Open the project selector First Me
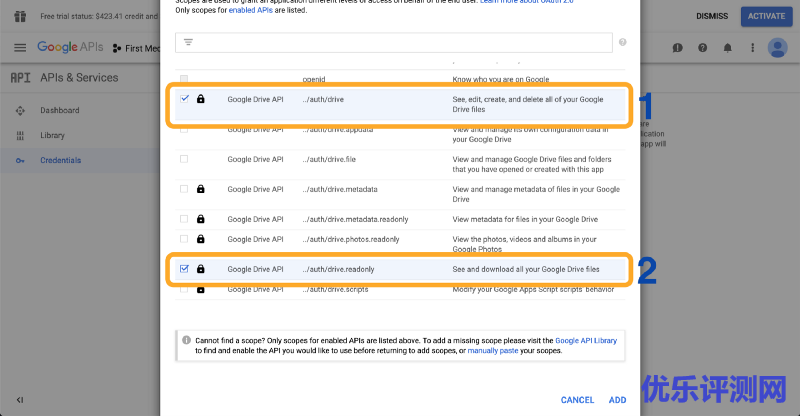This screenshot has height=416, width=800. (136, 48)
